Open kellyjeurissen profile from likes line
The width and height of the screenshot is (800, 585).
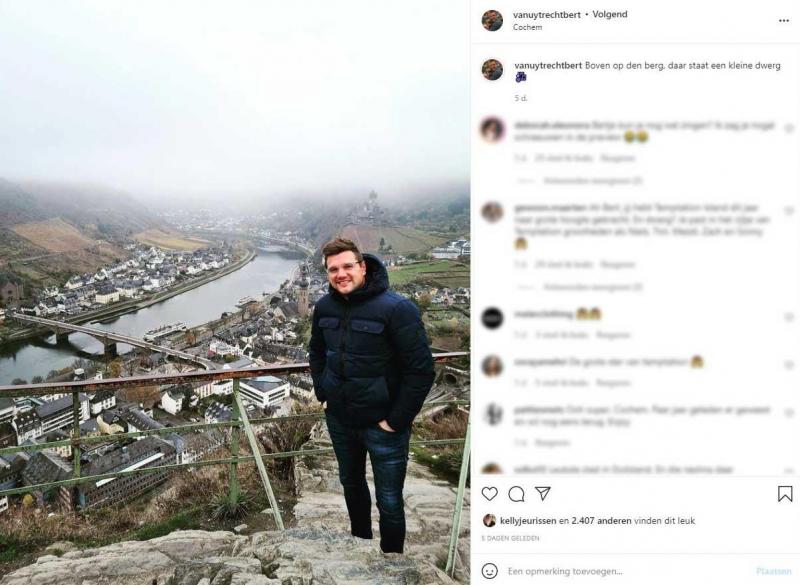(528, 521)
